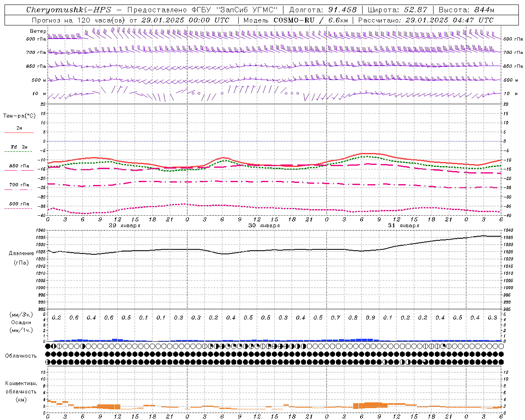Click the left 850 гПа wind row label
The width and height of the screenshot is (525, 420).
click(x=36, y=66)
